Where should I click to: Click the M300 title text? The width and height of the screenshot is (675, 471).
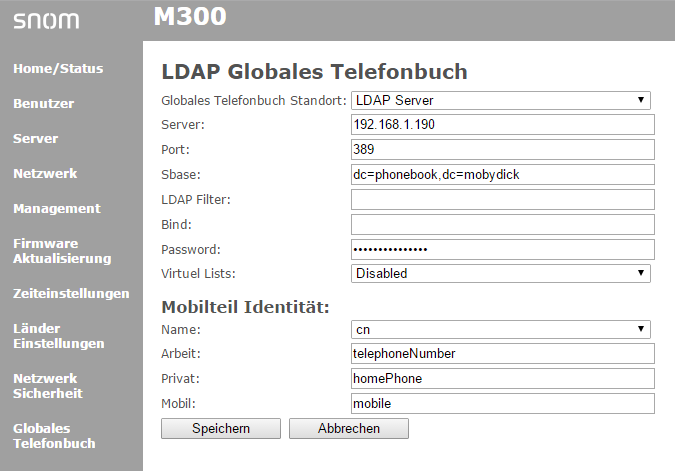tap(190, 17)
